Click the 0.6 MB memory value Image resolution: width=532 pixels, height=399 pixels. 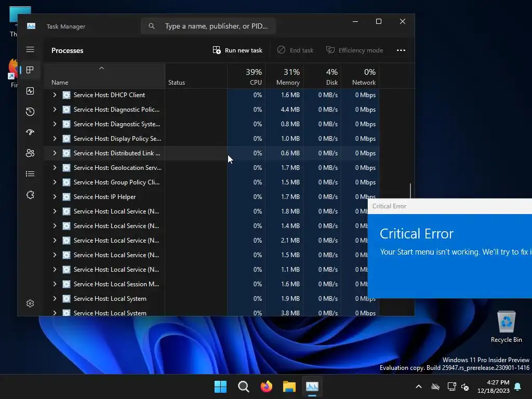pyautogui.click(x=290, y=153)
